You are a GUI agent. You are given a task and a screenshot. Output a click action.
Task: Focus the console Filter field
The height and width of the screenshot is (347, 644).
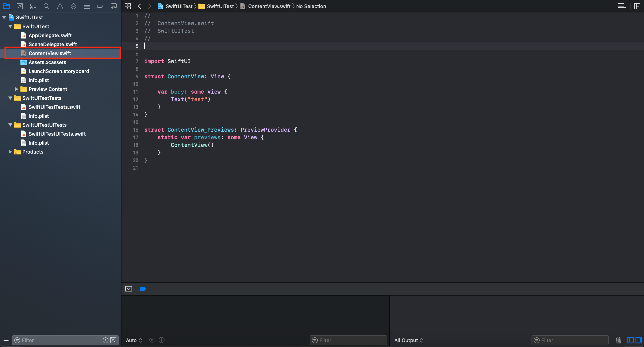[x=570, y=340]
